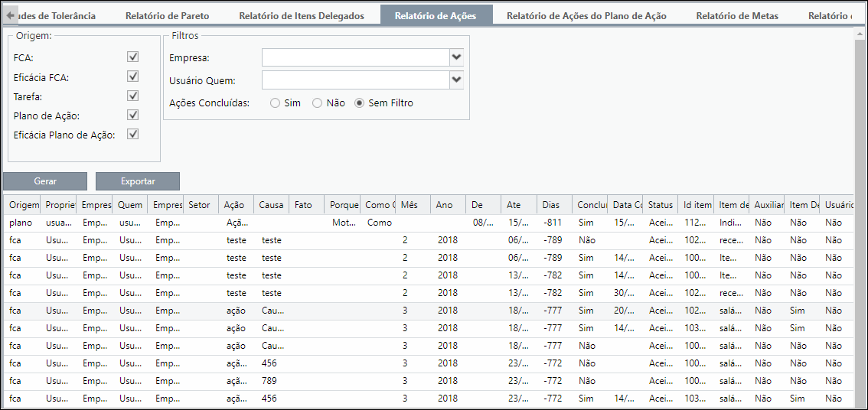Choose the Sem Filtro radio button
The image size is (868, 410).
[359, 103]
